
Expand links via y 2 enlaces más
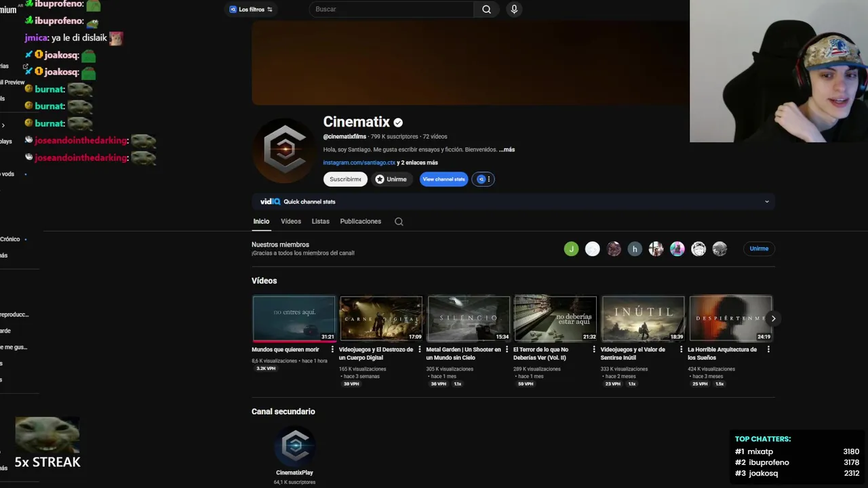(417, 163)
